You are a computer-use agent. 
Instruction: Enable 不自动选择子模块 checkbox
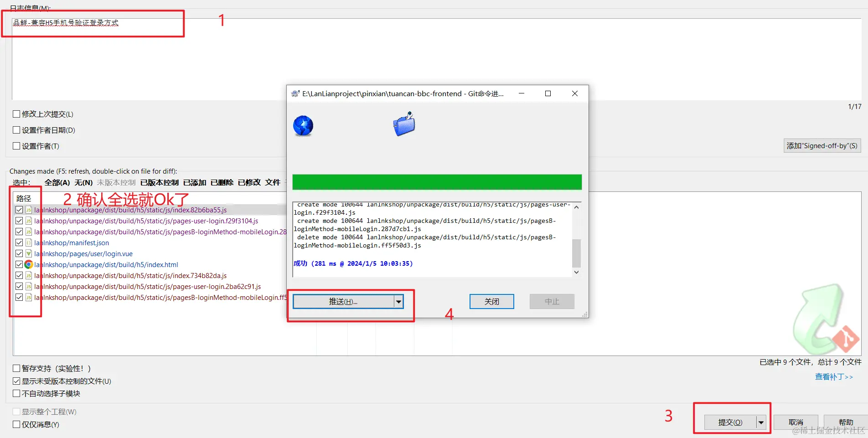coord(16,393)
